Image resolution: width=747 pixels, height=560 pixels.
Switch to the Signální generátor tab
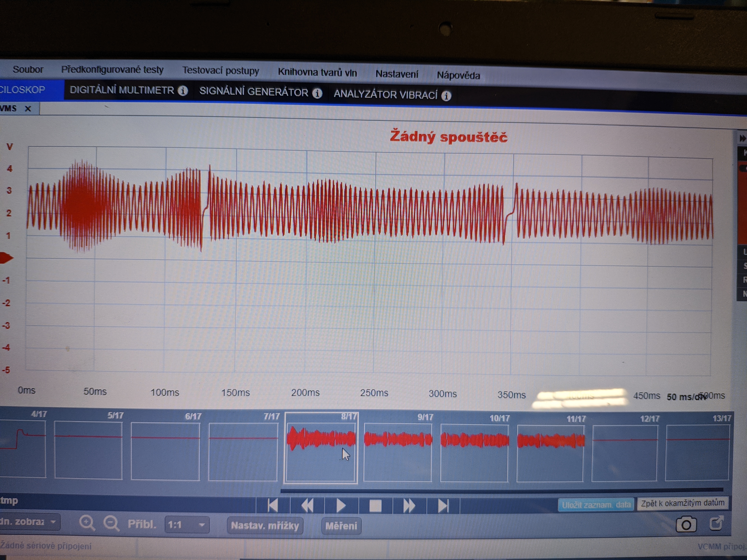pyautogui.click(x=254, y=92)
